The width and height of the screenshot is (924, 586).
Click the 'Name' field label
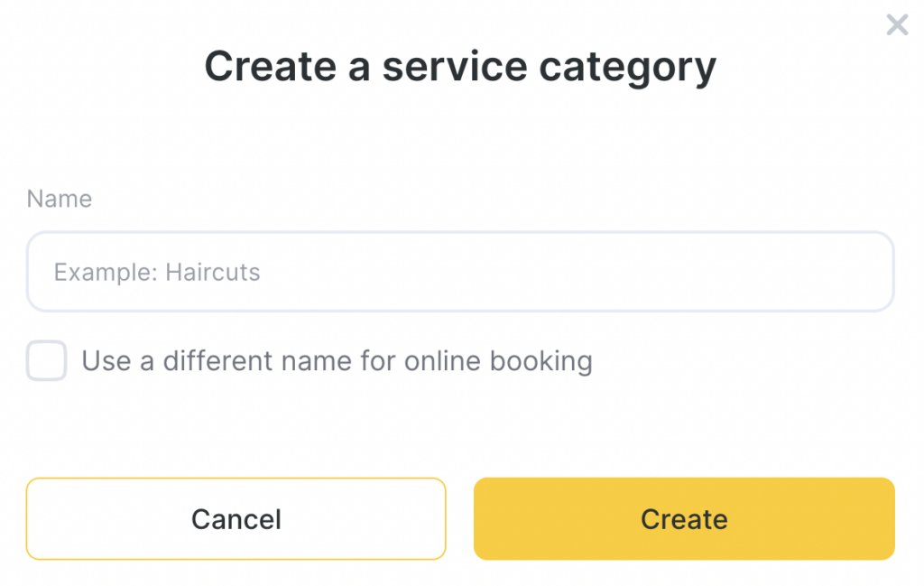coord(60,199)
